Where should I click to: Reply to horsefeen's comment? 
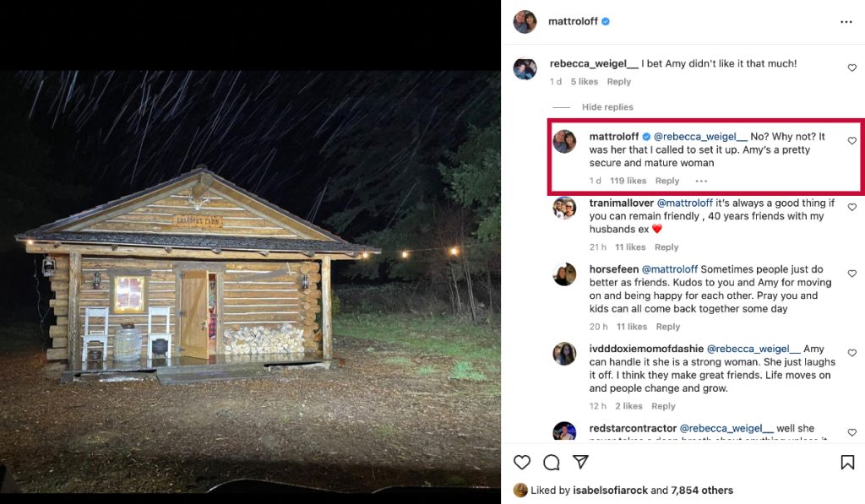[x=667, y=327]
